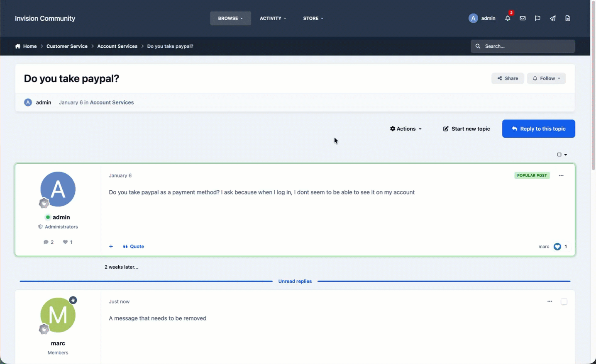
Task: Click the 'Unread replies' divider label
Action: (295, 281)
